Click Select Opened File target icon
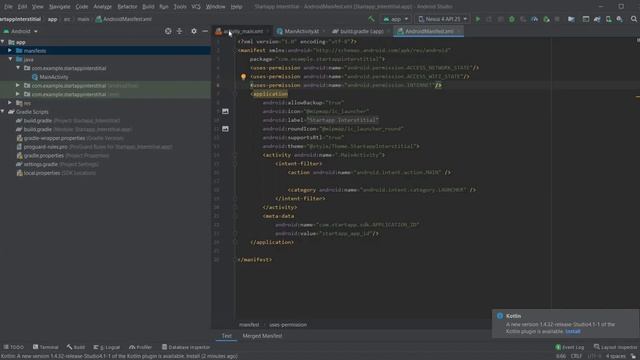Screen dimensions: 640x360 coord(168,31)
